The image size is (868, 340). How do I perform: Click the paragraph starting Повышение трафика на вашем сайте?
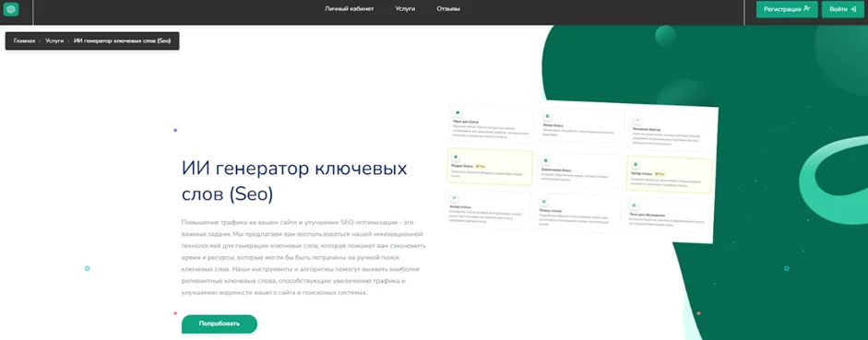[x=303, y=257]
